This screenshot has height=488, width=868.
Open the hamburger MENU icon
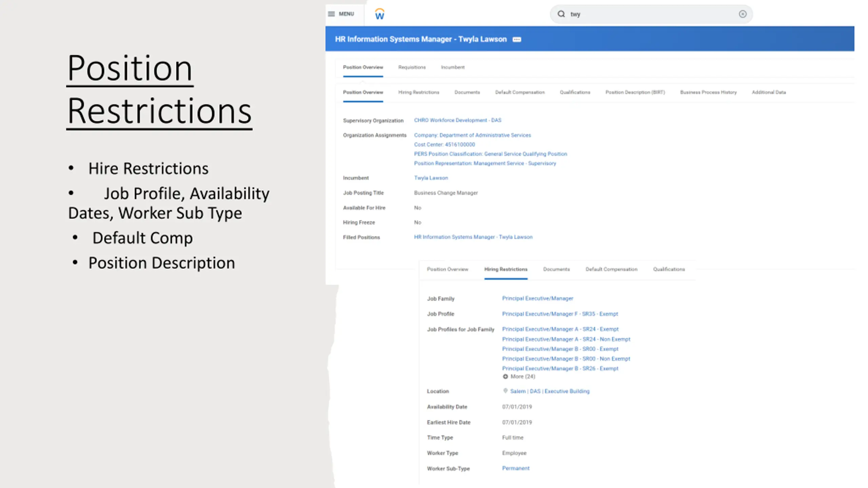tap(331, 14)
